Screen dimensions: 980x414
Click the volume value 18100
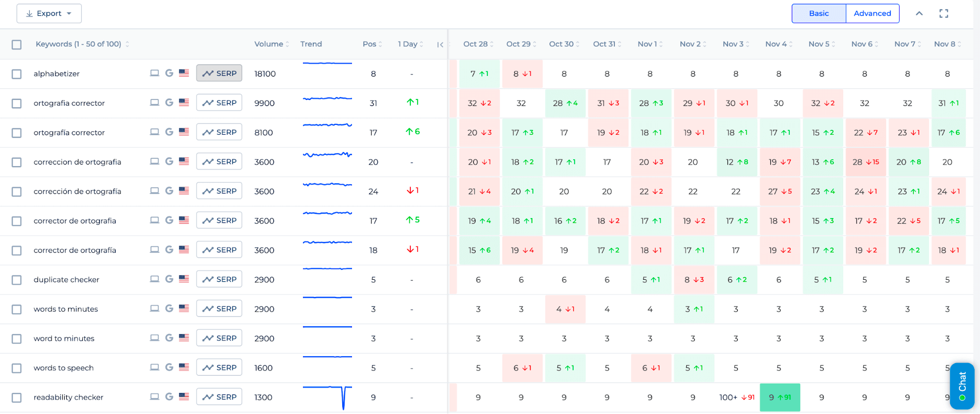[265, 73]
